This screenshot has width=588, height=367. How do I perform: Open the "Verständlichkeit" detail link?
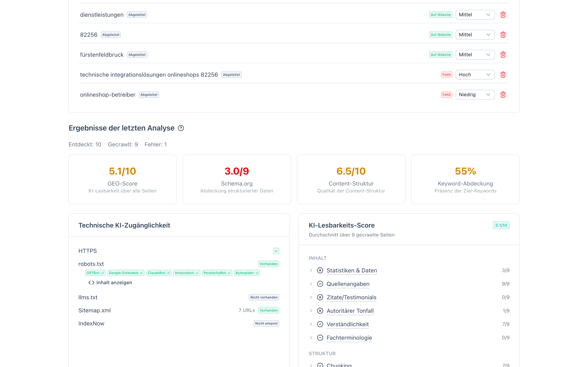(347, 324)
